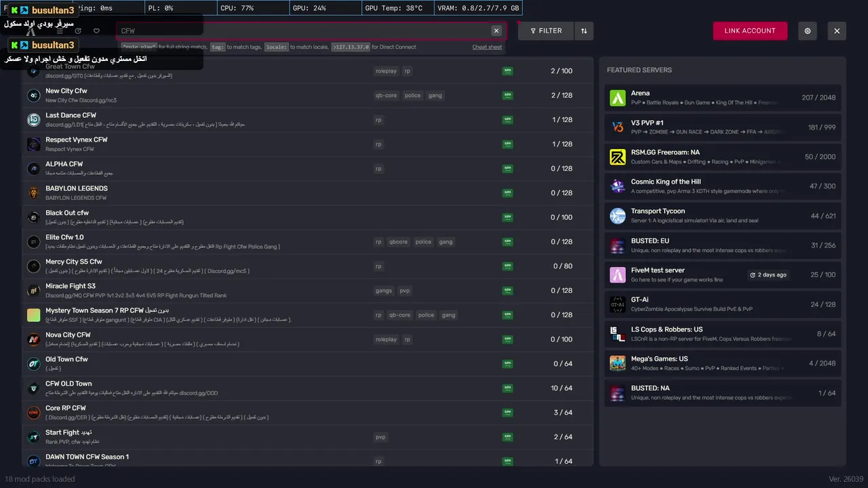Screen dimensions: 868x488
Task: Open the Cheat sheet link
Action: 487,47
